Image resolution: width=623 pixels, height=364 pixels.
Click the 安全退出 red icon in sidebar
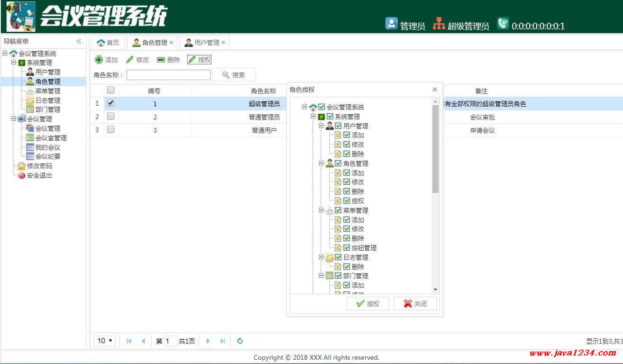[x=22, y=175]
